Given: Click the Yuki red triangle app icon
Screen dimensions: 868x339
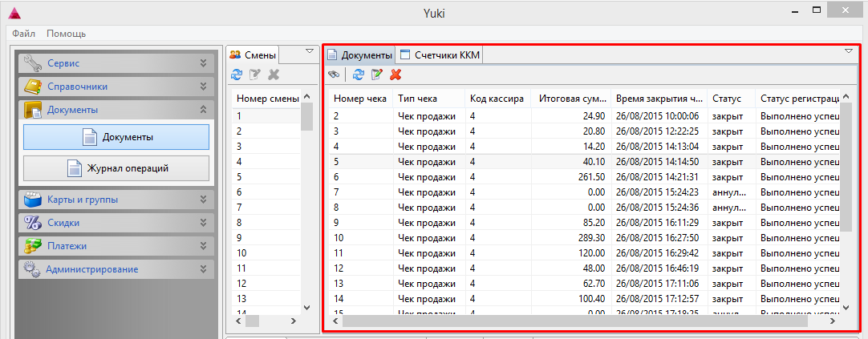Looking at the screenshot, I should pyautogui.click(x=15, y=14).
